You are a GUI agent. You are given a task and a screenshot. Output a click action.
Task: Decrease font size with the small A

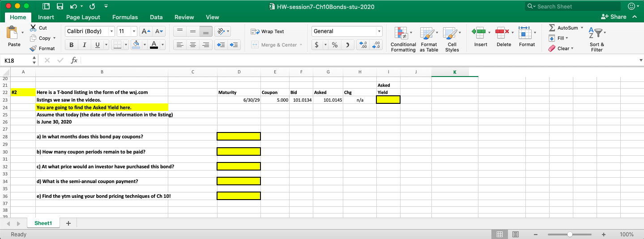click(159, 31)
